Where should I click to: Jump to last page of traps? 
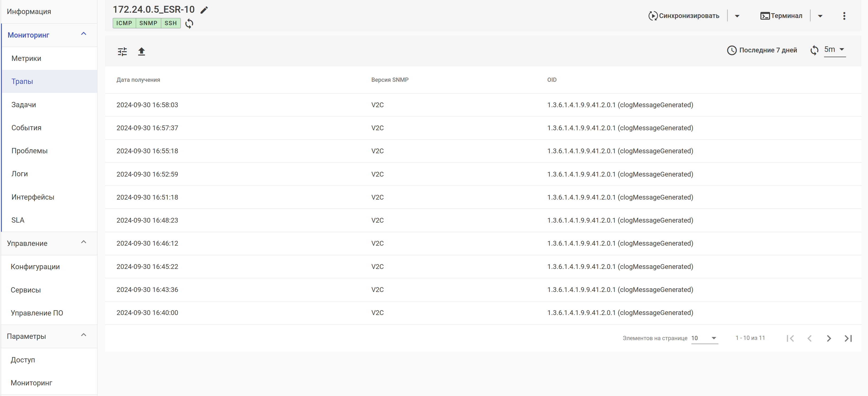click(848, 338)
